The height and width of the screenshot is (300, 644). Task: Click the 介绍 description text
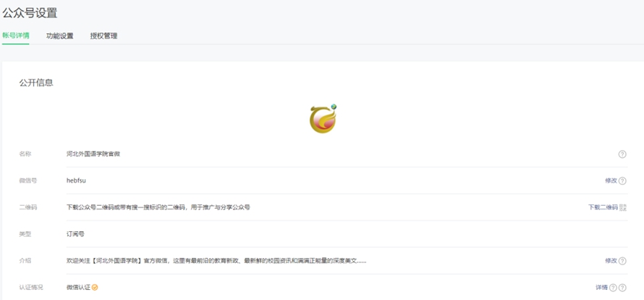pyautogui.click(x=216, y=261)
